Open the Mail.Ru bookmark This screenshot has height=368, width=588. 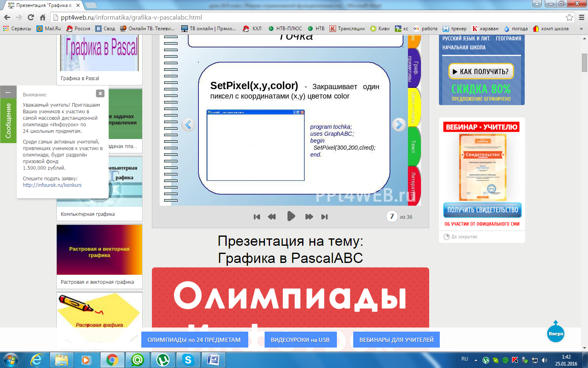click(x=49, y=29)
